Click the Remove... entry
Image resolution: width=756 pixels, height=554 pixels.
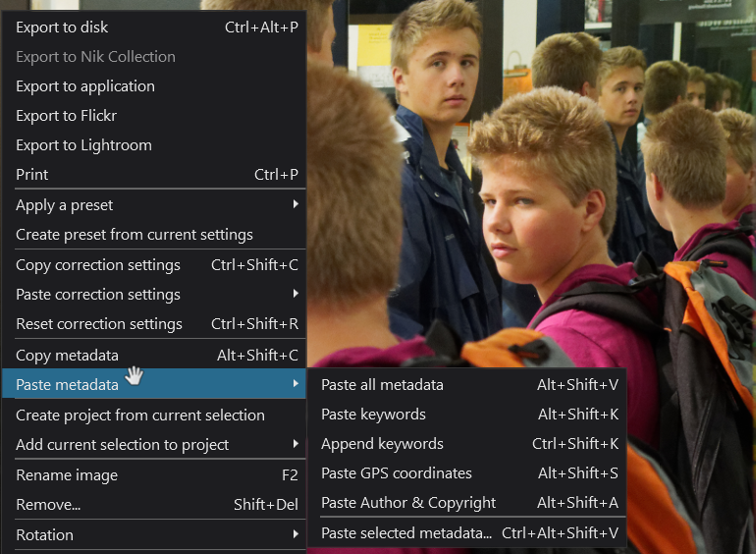[154, 505]
